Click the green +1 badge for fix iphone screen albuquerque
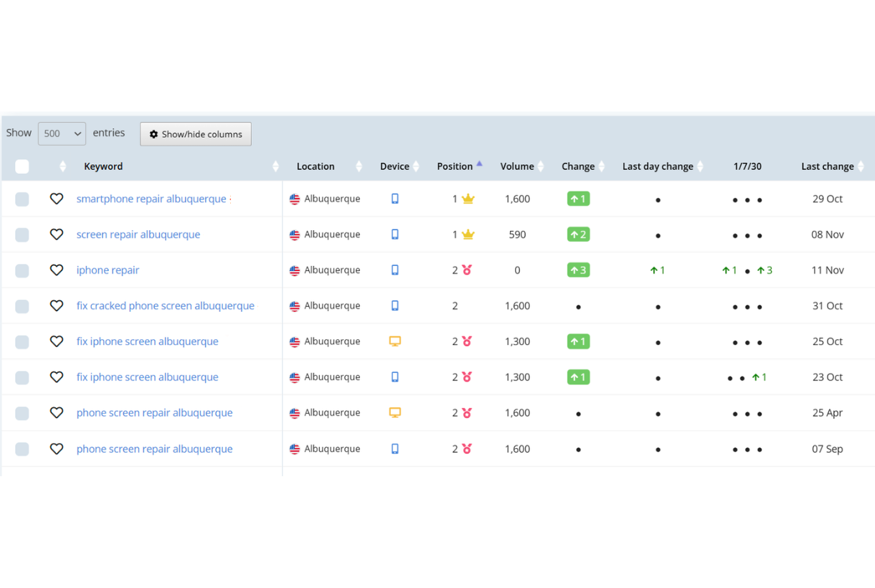875x588 pixels. (x=578, y=341)
